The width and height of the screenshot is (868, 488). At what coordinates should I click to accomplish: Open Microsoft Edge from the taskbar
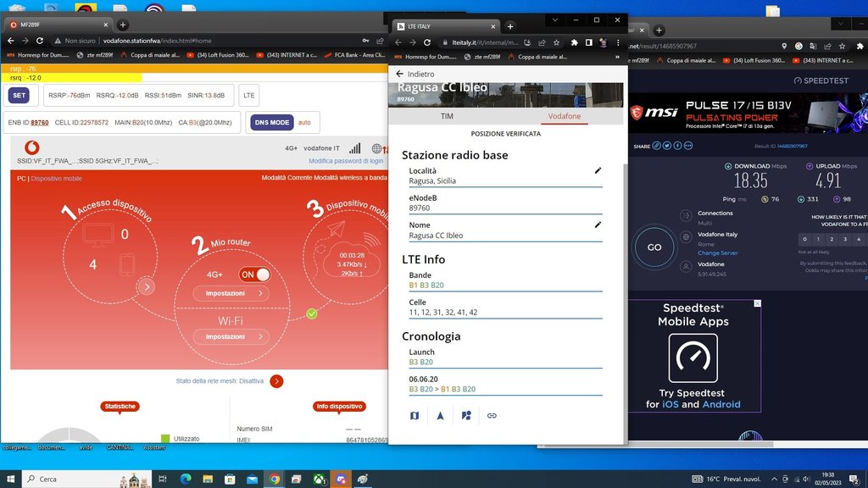coord(186,479)
